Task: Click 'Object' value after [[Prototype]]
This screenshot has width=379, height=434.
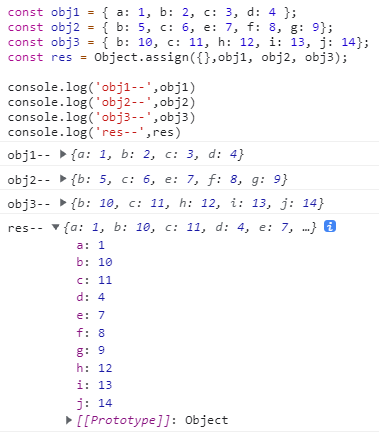Action: pyautogui.click(x=207, y=420)
